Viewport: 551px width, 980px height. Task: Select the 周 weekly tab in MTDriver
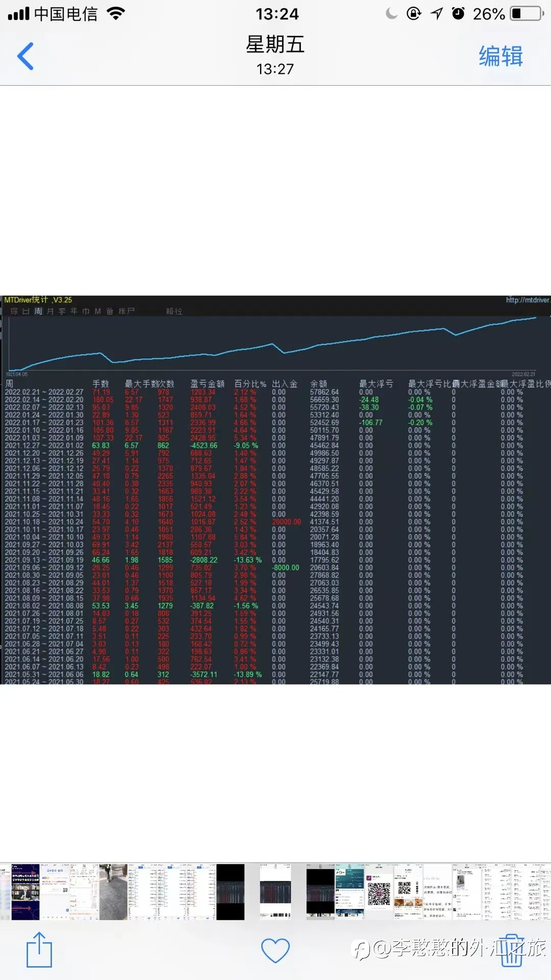pos(38,311)
